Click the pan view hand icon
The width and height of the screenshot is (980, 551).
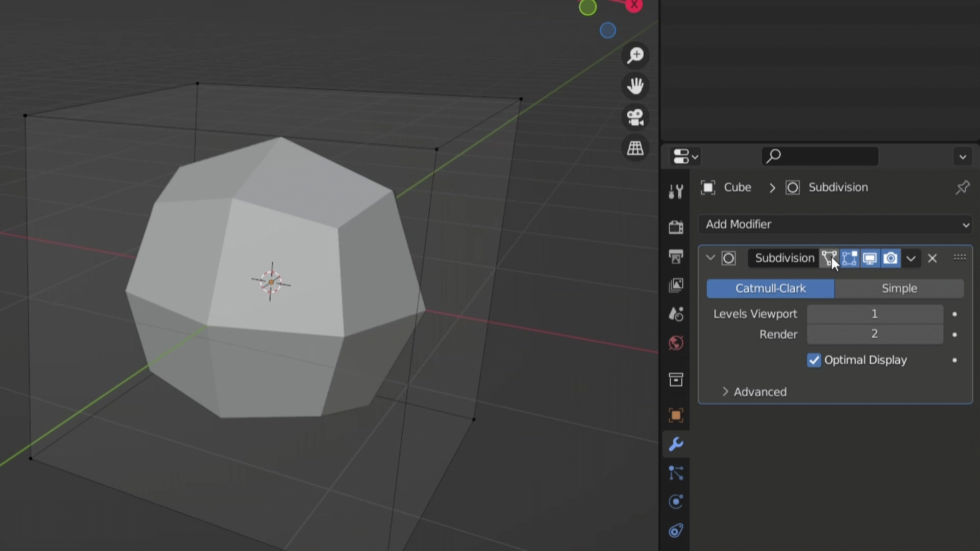click(635, 86)
